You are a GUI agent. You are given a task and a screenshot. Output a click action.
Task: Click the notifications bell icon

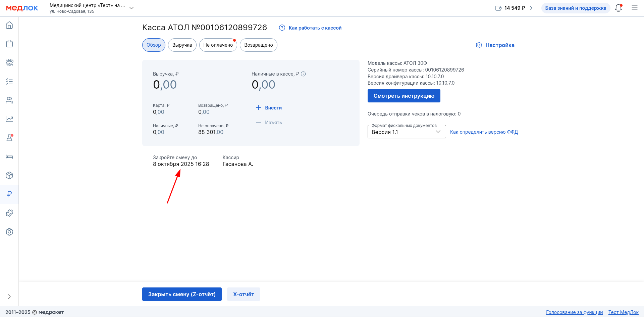click(x=619, y=8)
